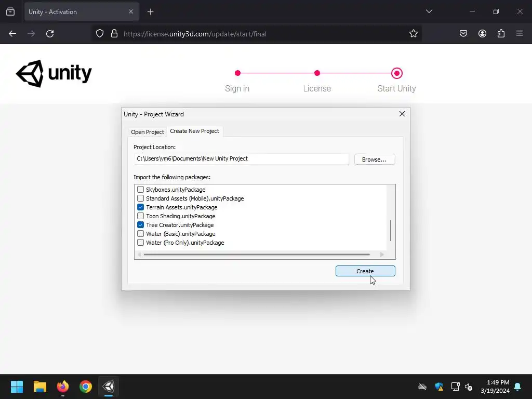Open the network display tray icon
532x399 pixels.
[455, 387]
